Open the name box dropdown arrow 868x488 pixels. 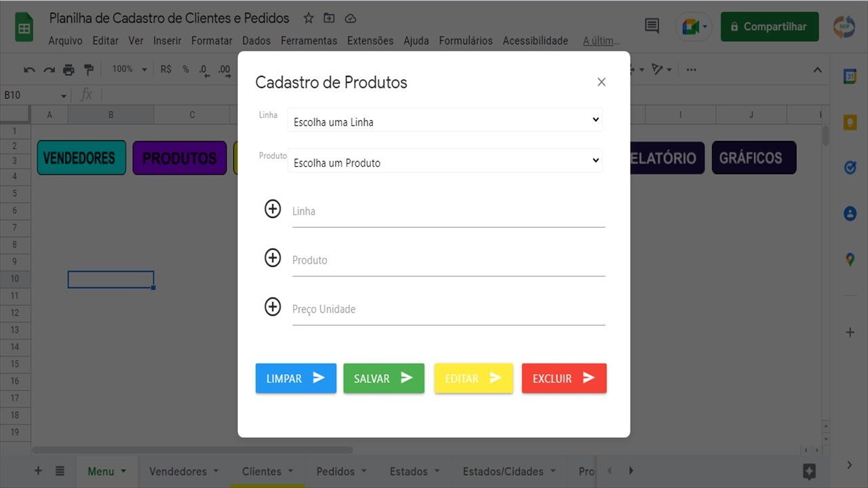64,96
